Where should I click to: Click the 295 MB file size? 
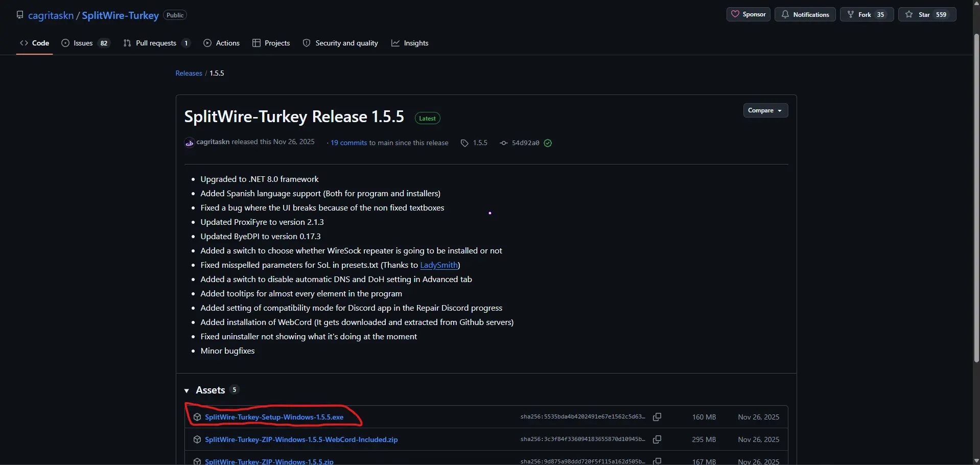click(x=704, y=439)
